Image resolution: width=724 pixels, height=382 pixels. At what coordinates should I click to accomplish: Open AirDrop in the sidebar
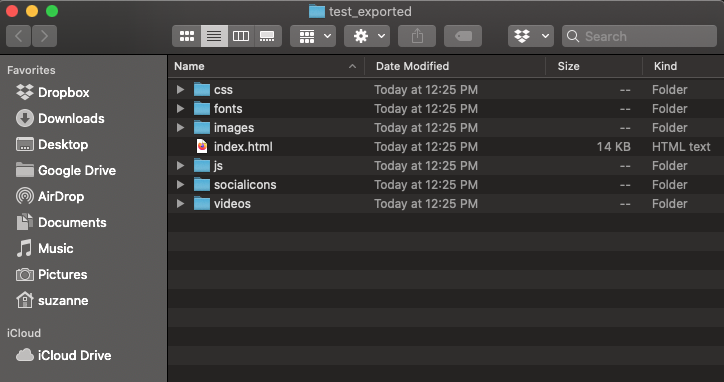tap(50, 196)
